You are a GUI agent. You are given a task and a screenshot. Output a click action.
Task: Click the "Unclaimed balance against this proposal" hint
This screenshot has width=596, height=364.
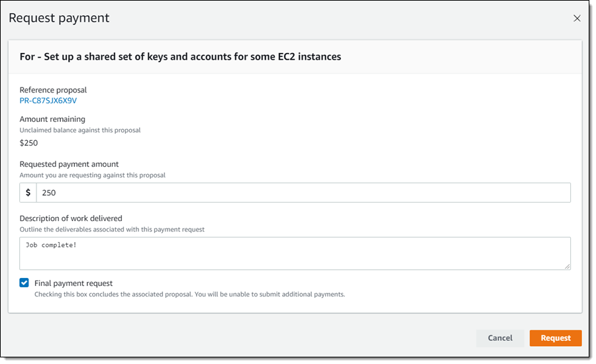(80, 130)
